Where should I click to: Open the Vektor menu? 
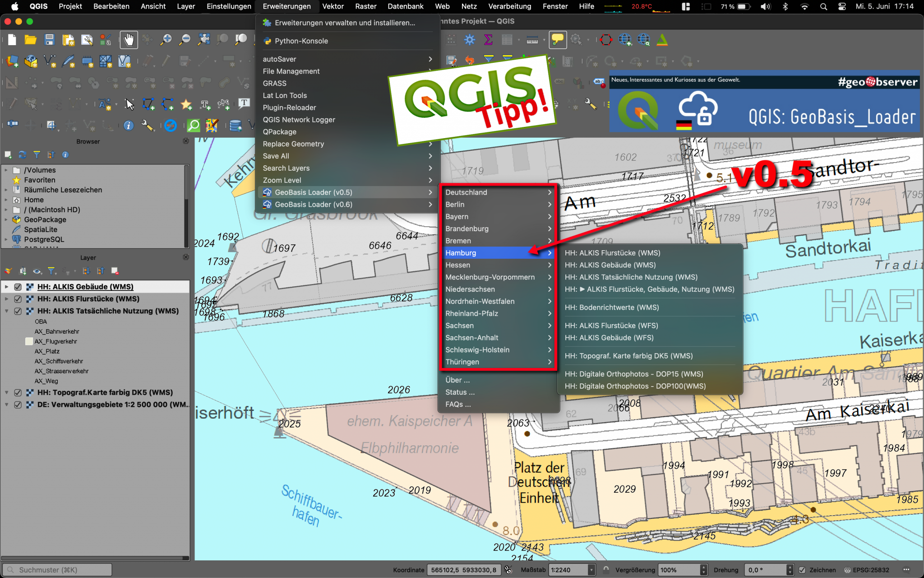[333, 6]
